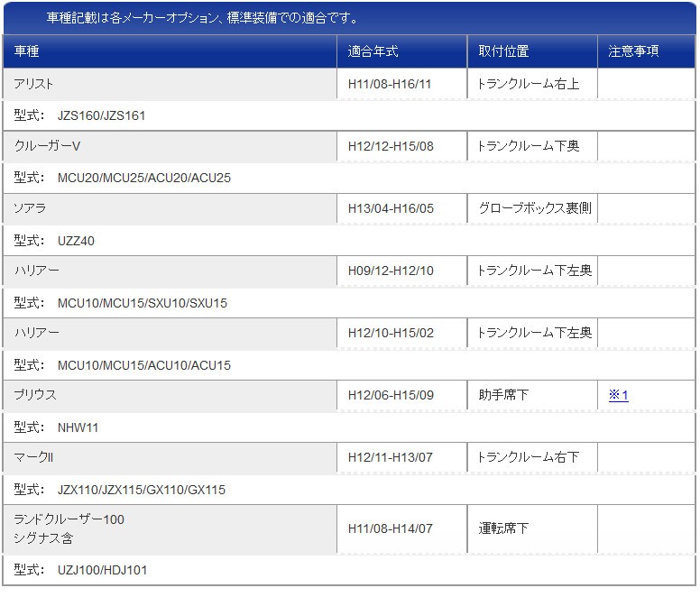
Task: Select the H12/10-H15/02 year cell
Action: [401, 333]
